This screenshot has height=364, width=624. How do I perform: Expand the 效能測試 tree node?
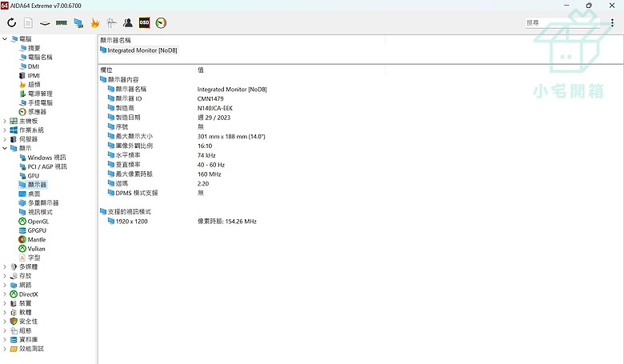coord(5,349)
